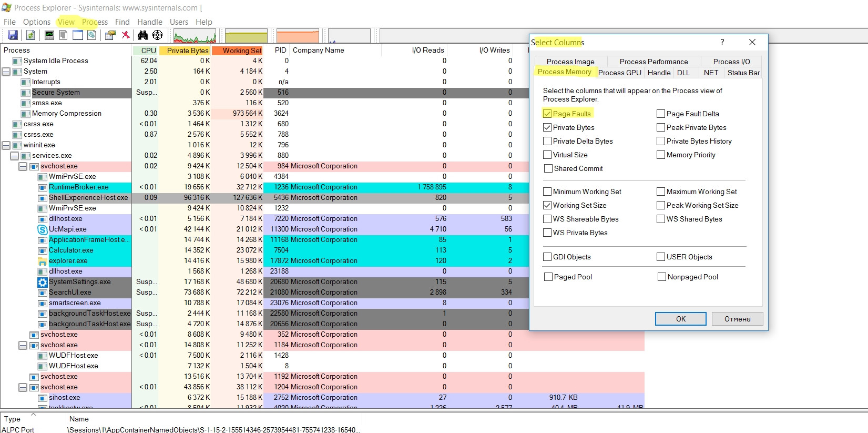This screenshot has height=433, width=868.
Task: Sort by the Private Bytes column header
Action: pyautogui.click(x=185, y=51)
